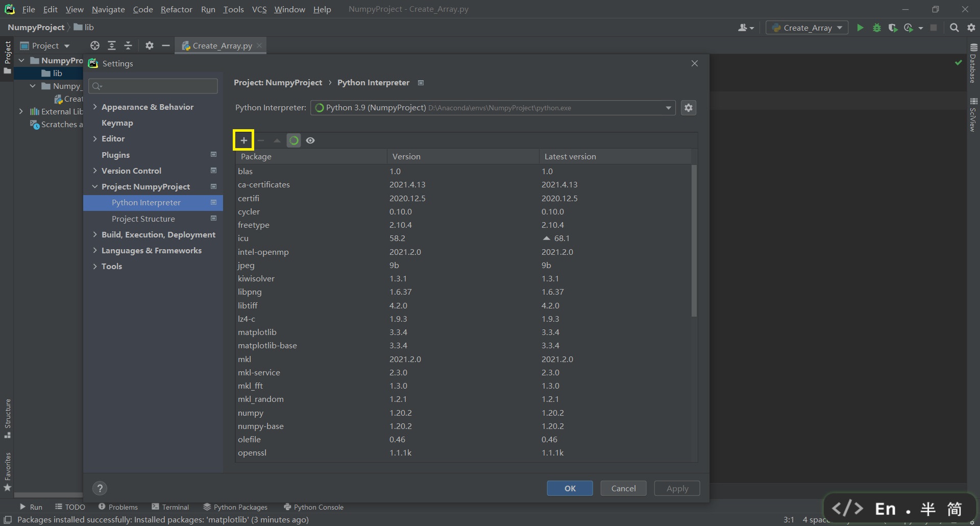Open the Problems tool window
This screenshot has height=526, width=980.
118,507
